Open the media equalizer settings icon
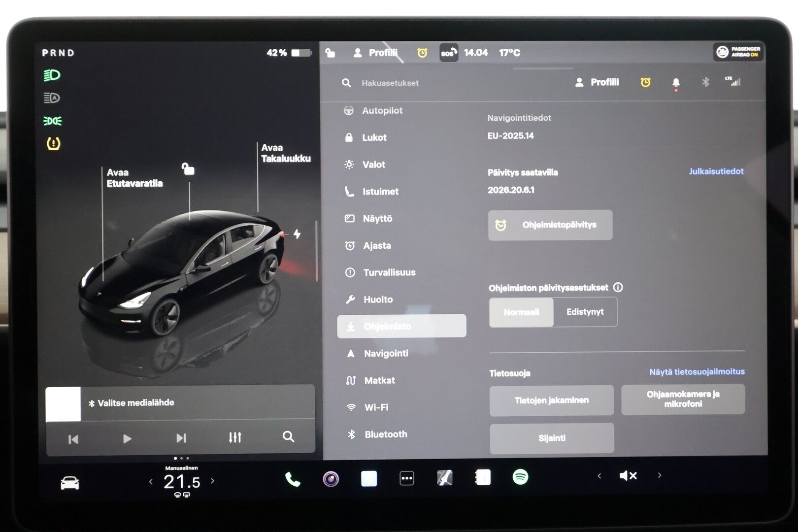 pyautogui.click(x=235, y=437)
